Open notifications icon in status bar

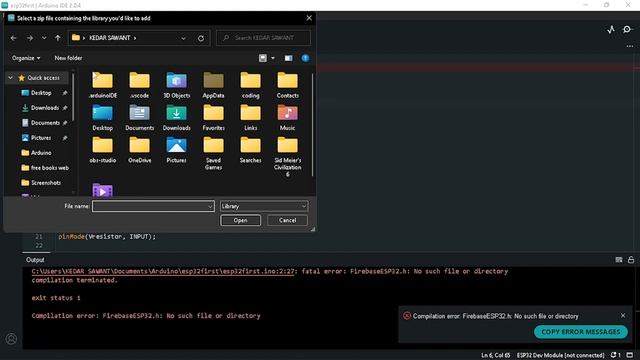(616, 355)
